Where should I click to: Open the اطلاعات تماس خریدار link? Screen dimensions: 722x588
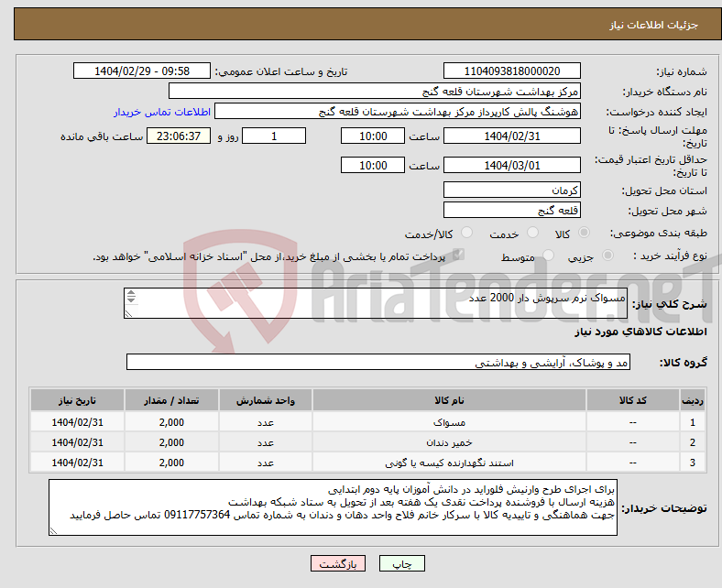(x=162, y=112)
